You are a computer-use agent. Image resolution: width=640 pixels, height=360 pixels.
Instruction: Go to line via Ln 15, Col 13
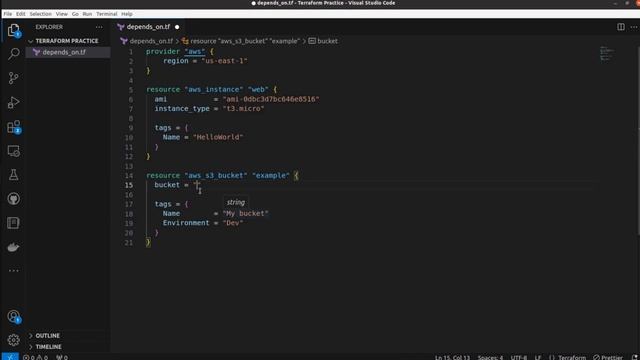tap(452, 358)
